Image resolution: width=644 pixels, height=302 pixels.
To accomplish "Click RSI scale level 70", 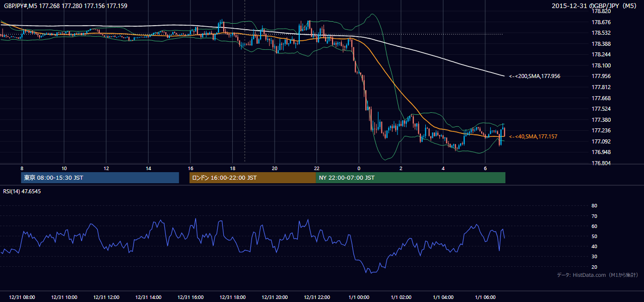I will tap(594, 216).
